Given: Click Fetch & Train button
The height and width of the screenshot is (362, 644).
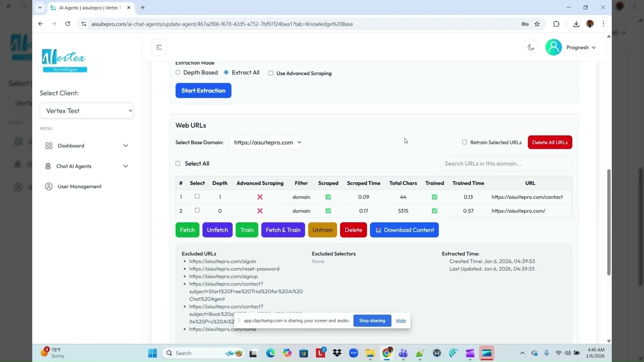Looking at the screenshot, I should click(x=283, y=230).
